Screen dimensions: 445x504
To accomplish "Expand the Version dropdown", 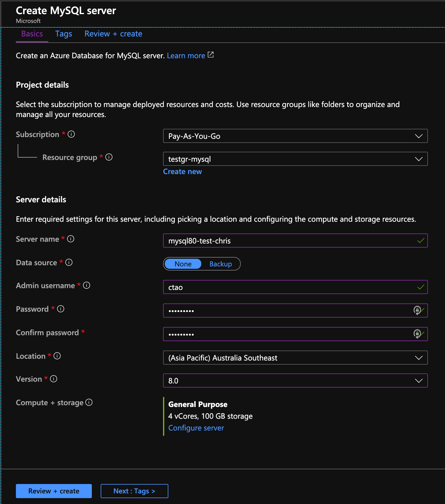I will 295,381.
